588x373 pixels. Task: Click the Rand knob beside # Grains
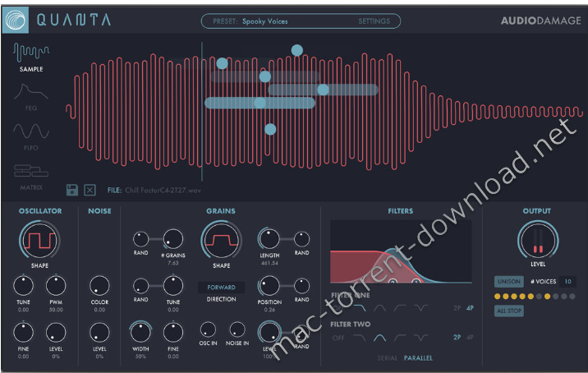[x=140, y=239]
